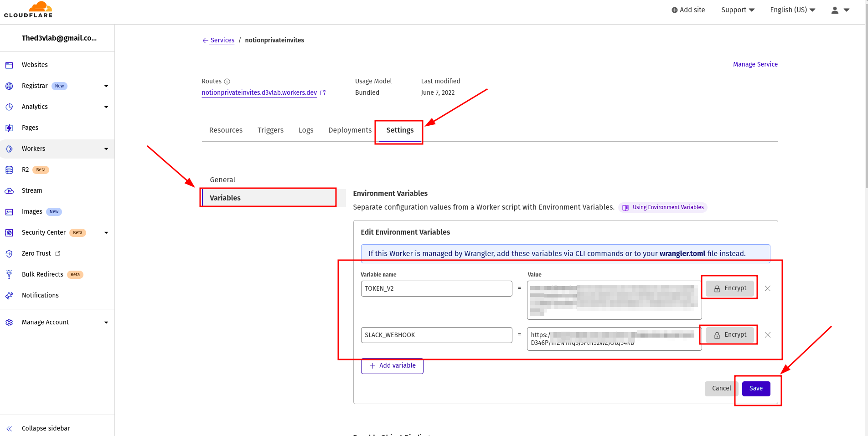Go back to Services link
Viewport: 868px width, 436px height.
222,40
